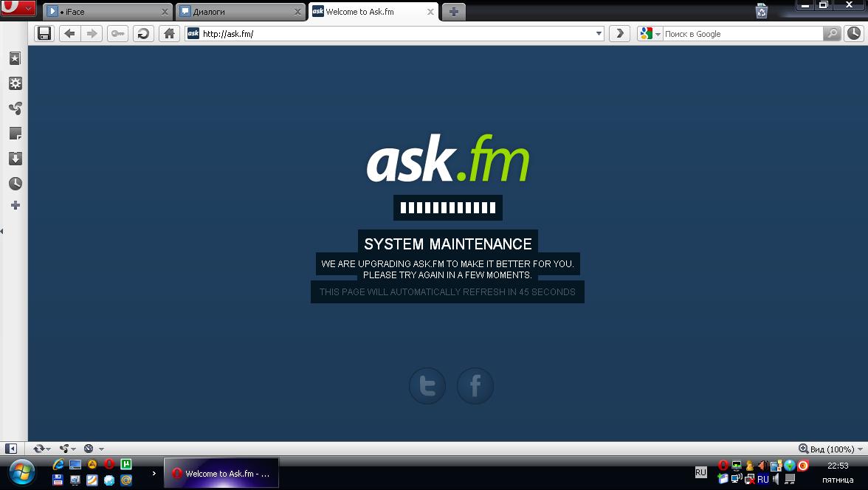
Task: Open the Notes sidebar panel
Action: (15, 134)
